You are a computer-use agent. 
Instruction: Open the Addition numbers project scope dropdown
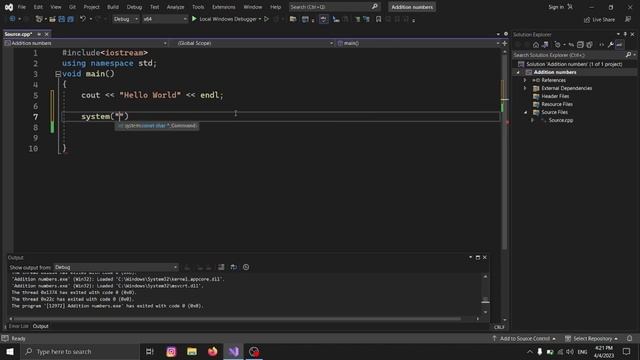coord(86,43)
